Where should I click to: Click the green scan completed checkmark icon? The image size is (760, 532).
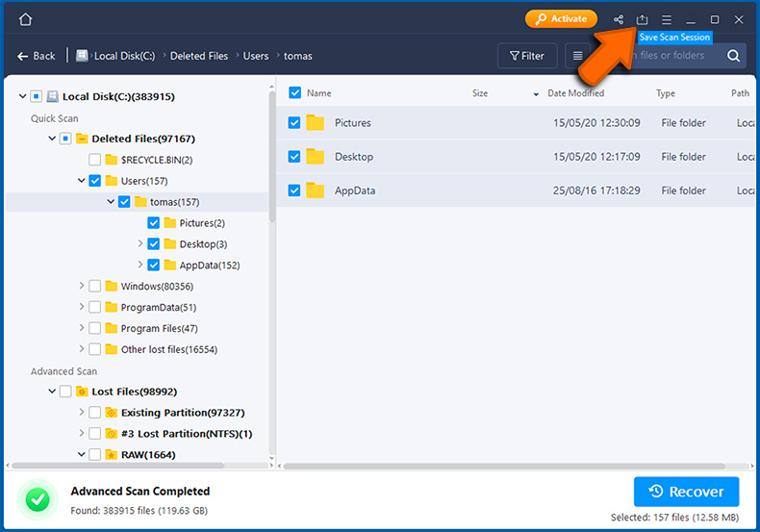coord(38,499)
